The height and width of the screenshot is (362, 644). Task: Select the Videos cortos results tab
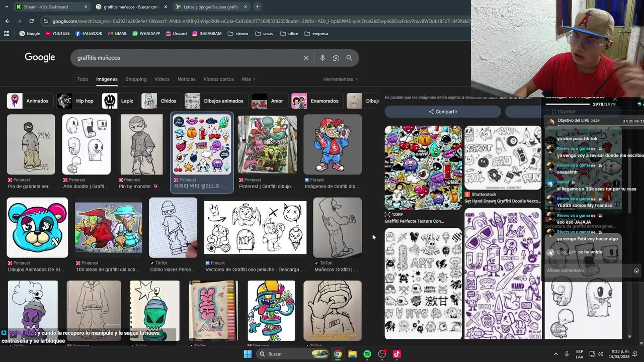218,79
